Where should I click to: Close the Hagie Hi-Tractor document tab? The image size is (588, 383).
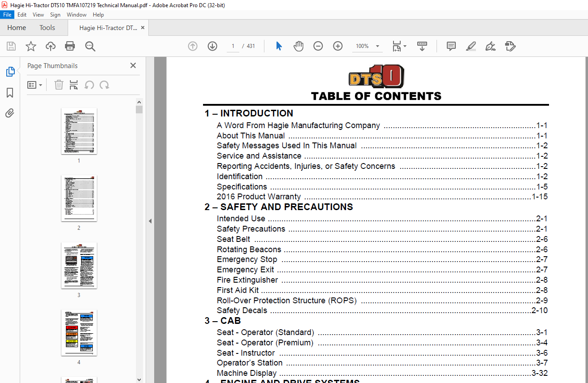(x=143, y=28)
